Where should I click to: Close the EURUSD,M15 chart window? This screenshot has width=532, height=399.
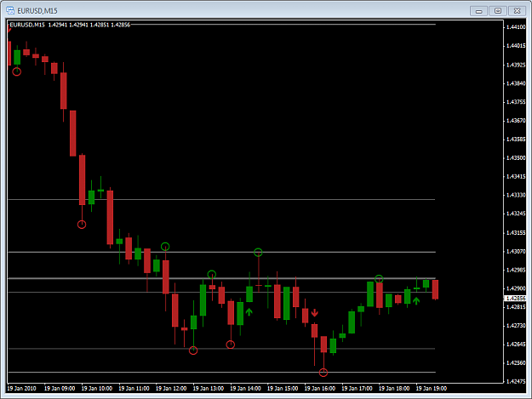point(517,11)
